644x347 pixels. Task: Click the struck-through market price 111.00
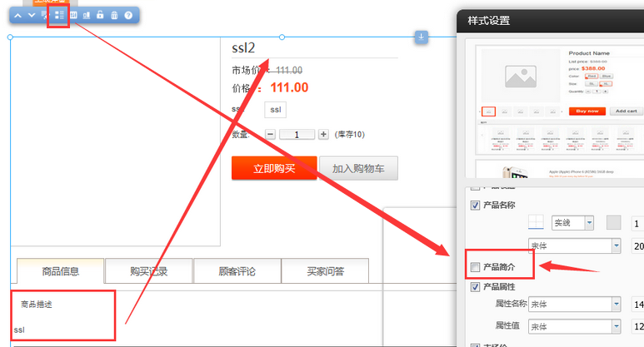click(x=289, y=71)
